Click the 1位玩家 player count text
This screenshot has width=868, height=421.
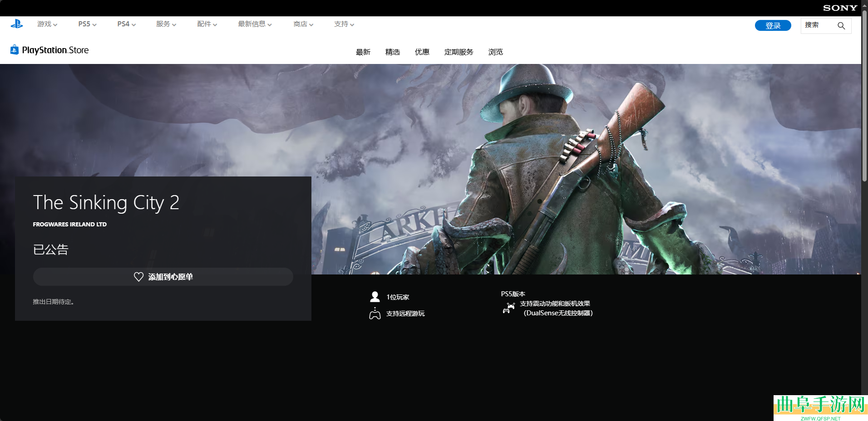[x=398, y=297]
